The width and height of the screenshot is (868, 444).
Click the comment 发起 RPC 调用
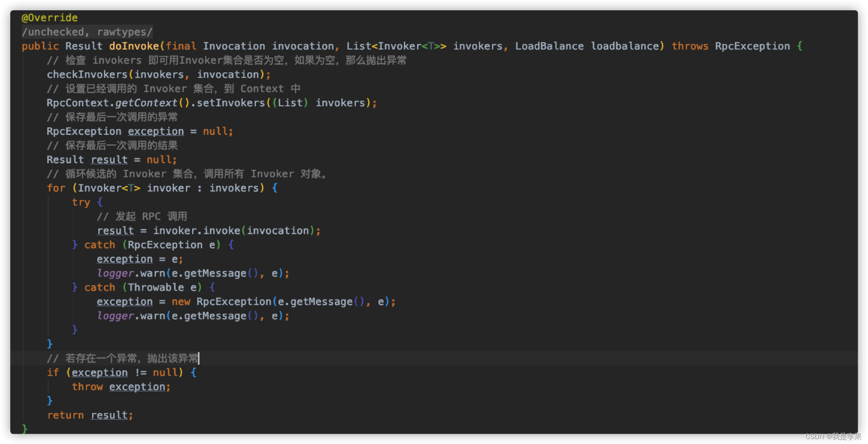pos(142,217)
